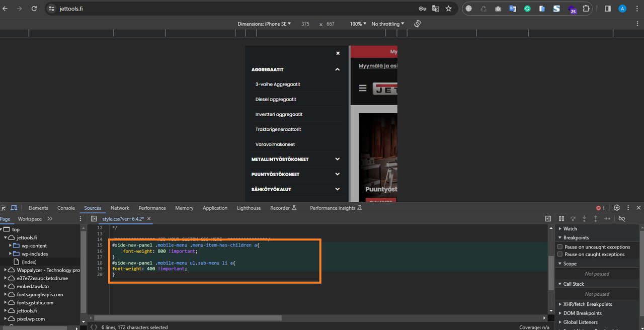Screen dimensions: 644x330
Task: Open the DevTools error count badge
Action: pyautogui.click(x=600, y=208)
